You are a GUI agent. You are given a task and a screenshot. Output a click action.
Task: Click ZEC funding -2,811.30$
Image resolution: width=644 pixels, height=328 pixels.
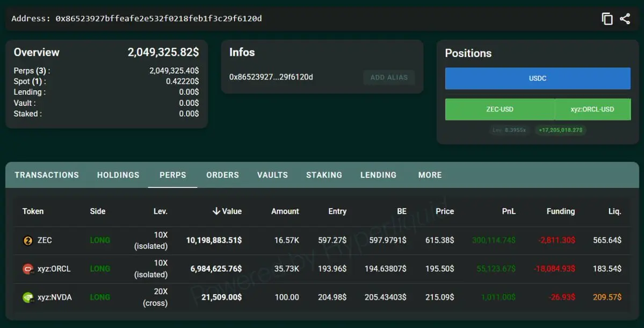pyautogui.click(x=556, y=240)
